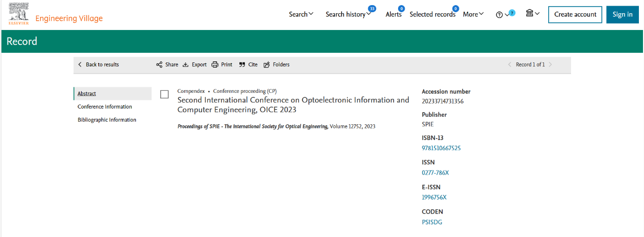Switch to Conference Information section
Viewport: 644px width, 237px height.
[104, 107]
